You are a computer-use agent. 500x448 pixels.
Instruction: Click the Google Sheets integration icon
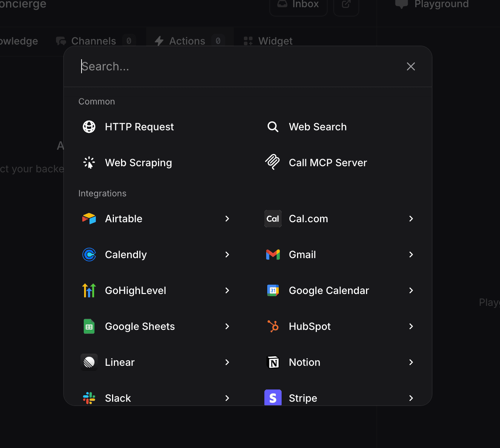coord(89,326)
